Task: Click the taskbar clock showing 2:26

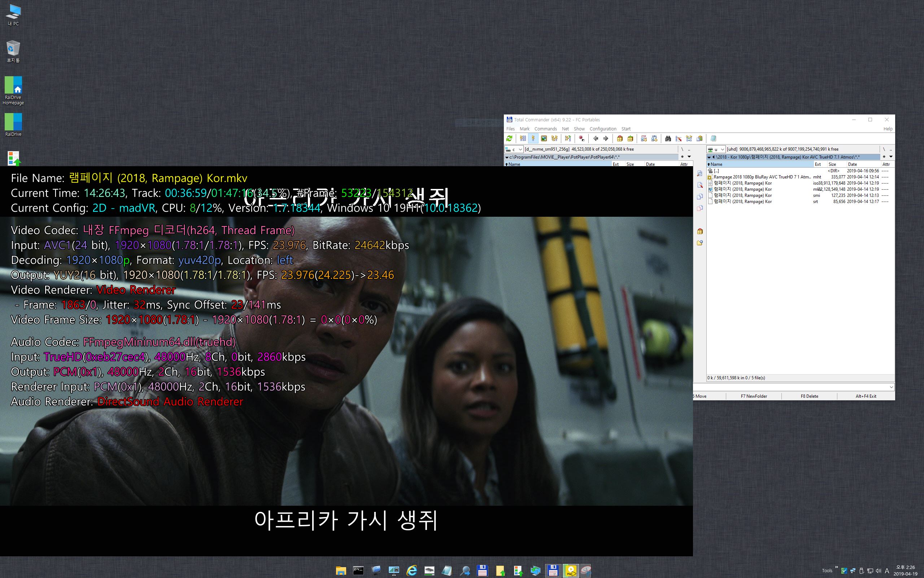Action: (x=905, y=570)
